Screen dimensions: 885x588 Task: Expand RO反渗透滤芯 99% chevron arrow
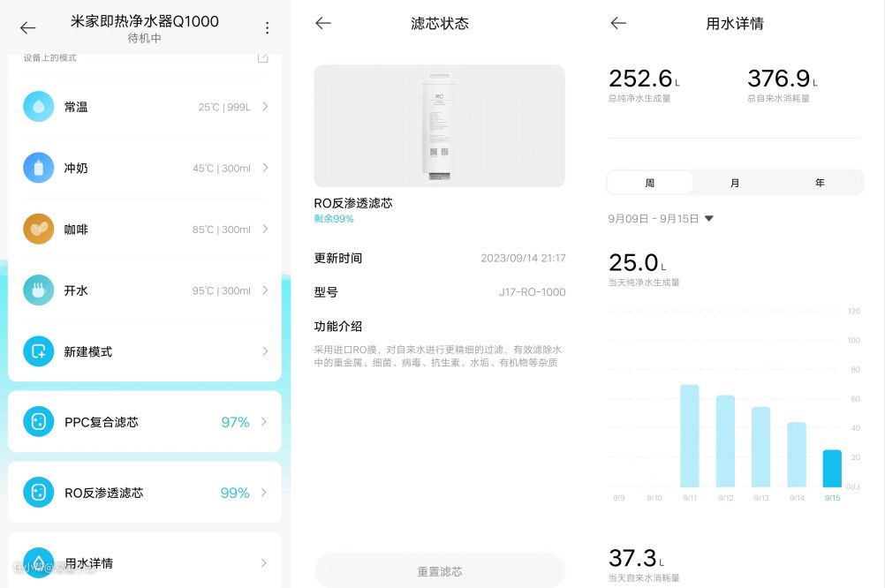click(x=265, y=493)
